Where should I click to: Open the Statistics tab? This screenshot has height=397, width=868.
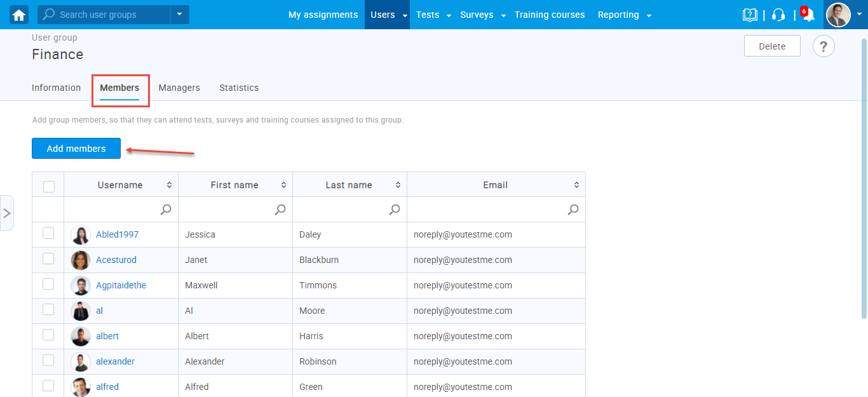(239, 88)
